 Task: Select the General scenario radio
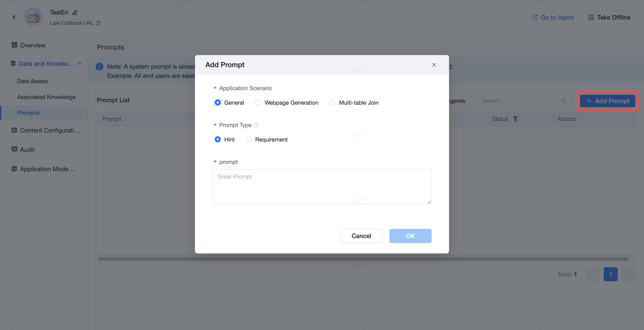point(218,103)
